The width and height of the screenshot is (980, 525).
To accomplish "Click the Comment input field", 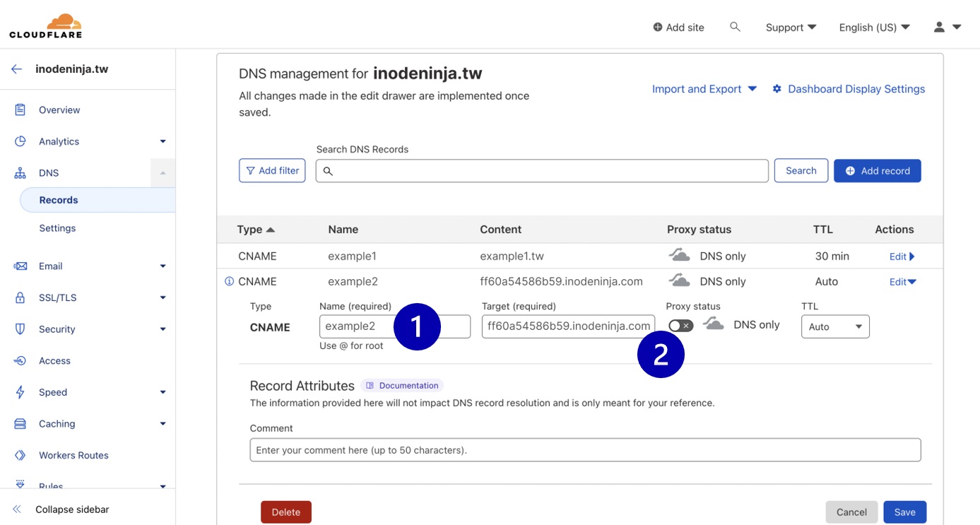I will point(585,450).
